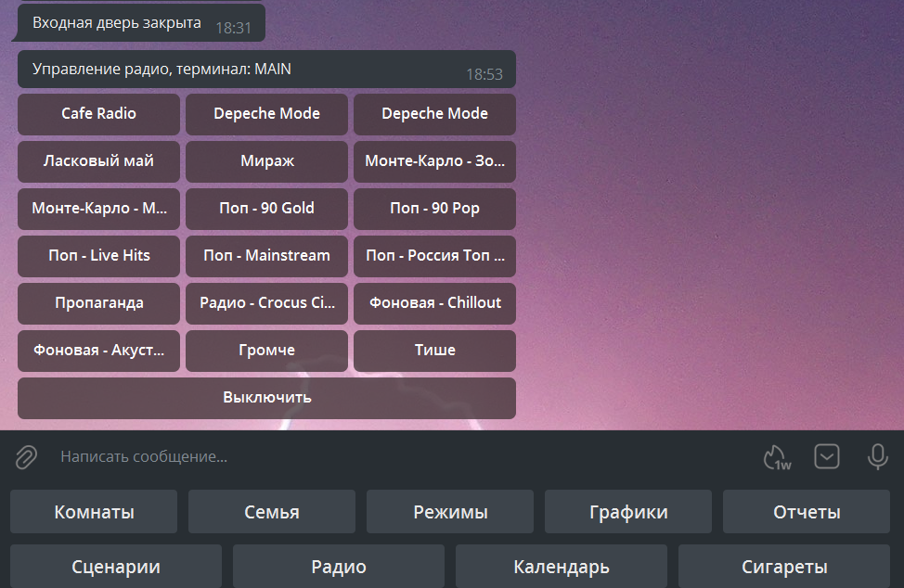Start the Поп - Россия Топ station
The width and height of the screenshot is (904, 588).
[x=434, y=256]
